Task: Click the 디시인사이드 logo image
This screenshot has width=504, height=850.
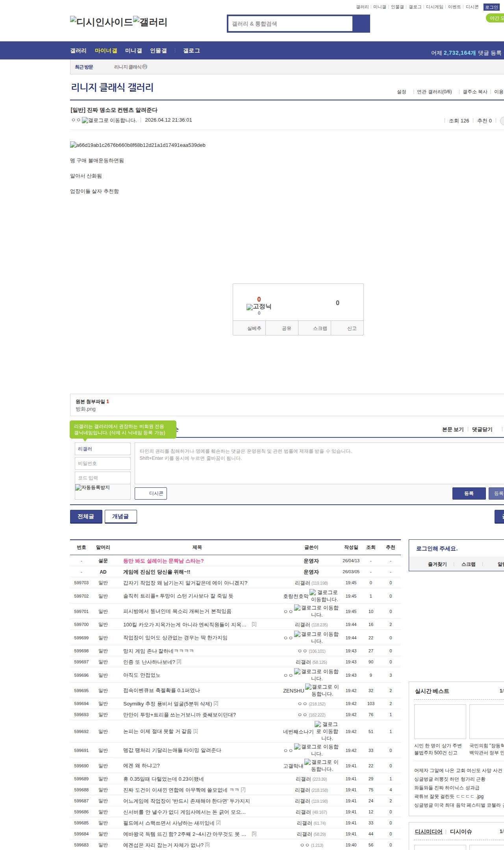Action: [x=102, y=22]
